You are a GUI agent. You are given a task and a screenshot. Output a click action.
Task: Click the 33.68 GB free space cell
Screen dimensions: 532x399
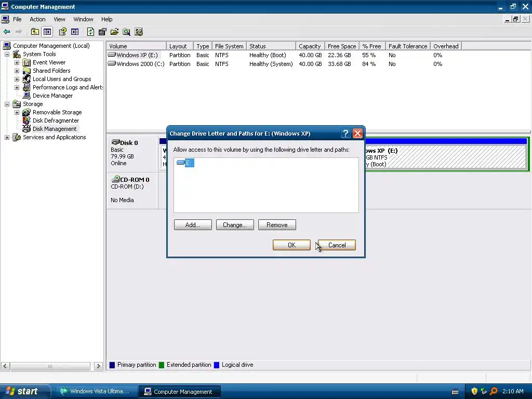(339, 64)
